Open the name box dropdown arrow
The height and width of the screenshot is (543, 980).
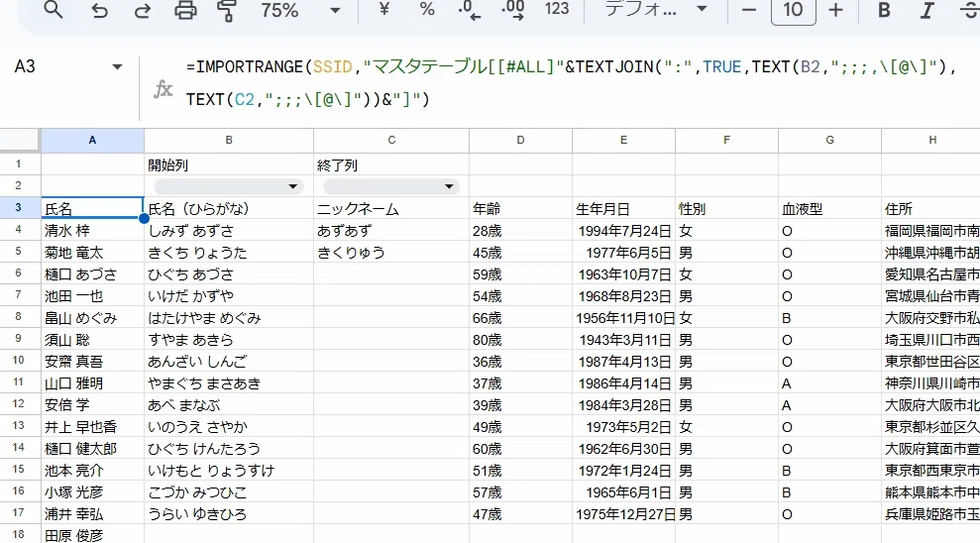pos(117,66)
